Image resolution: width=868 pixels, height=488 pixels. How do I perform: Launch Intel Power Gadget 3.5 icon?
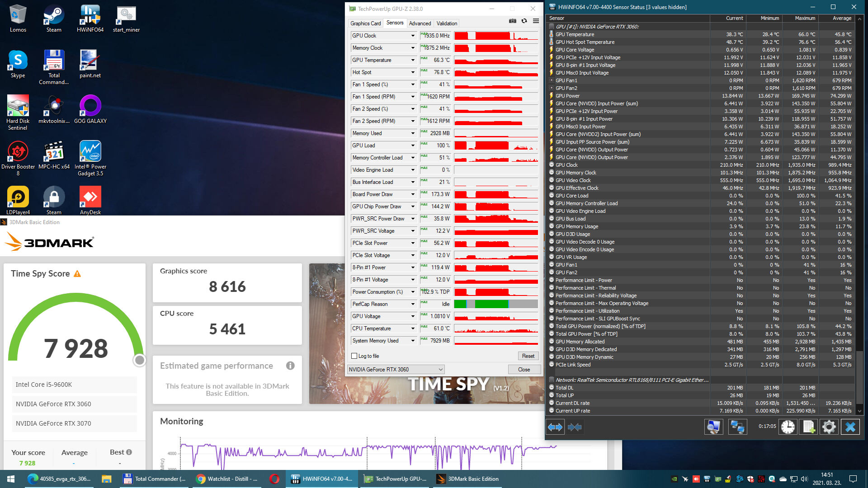(90, 159)
